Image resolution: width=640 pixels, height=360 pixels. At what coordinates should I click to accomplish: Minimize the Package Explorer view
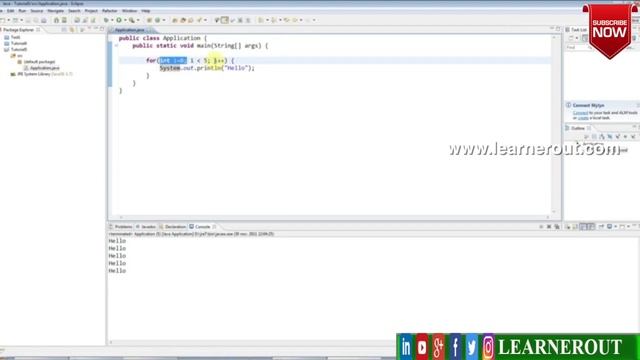pos(96,29)
